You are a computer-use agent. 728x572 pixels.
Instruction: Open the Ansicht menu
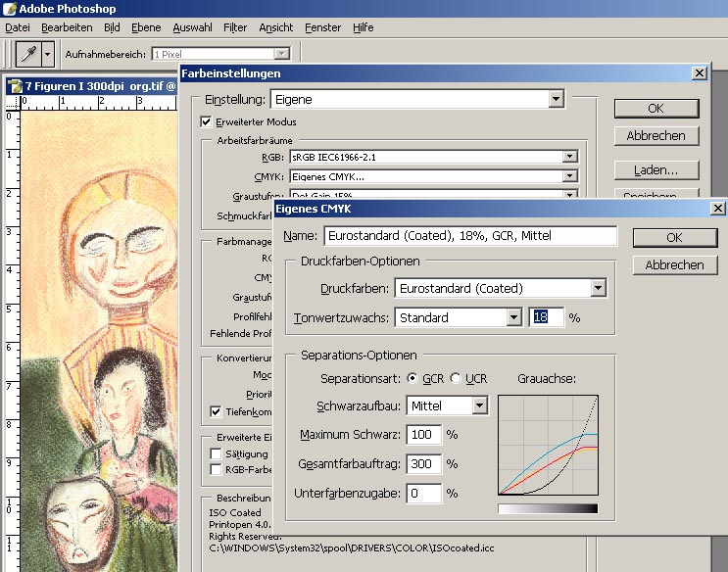[275, 27]
